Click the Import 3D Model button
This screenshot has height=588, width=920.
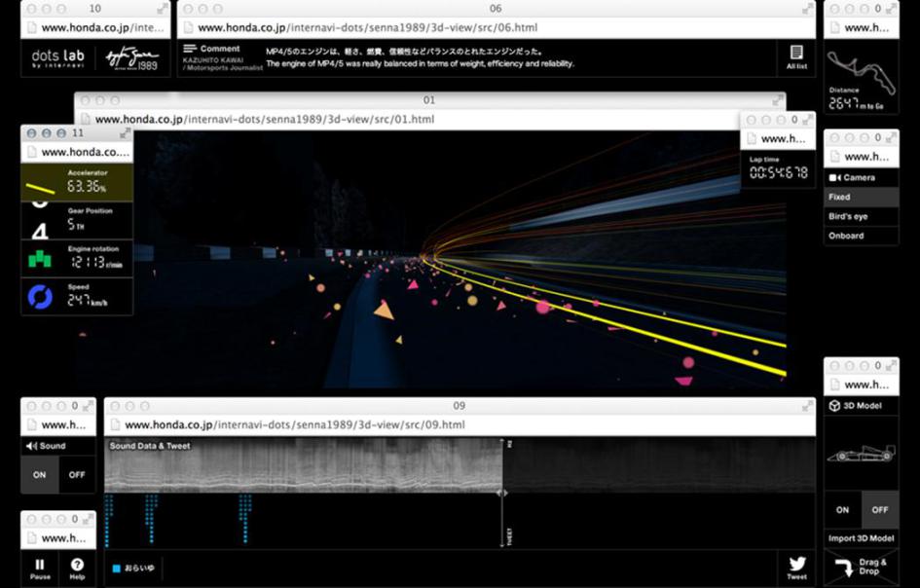pyautogui.click(x=861, y=538)
